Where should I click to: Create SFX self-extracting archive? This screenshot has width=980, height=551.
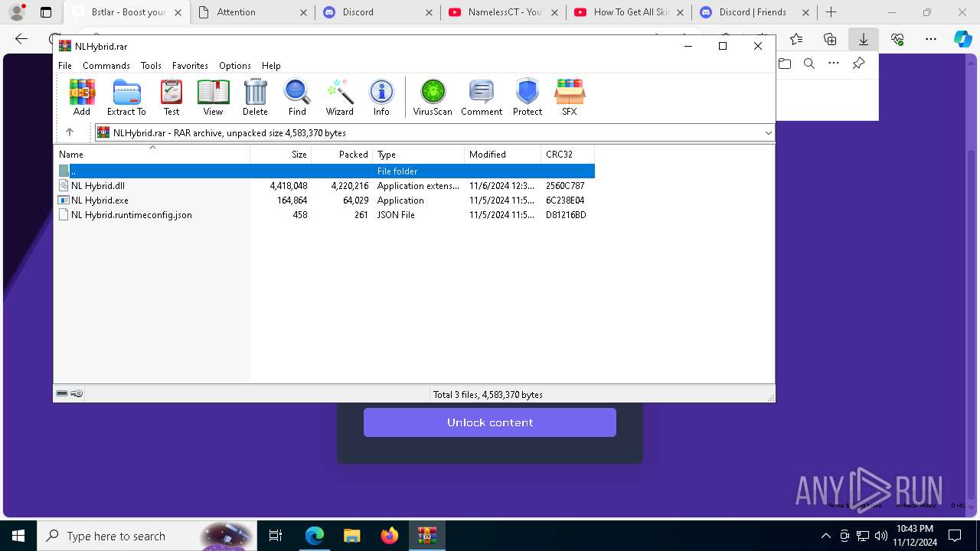(x=570, y=97)
